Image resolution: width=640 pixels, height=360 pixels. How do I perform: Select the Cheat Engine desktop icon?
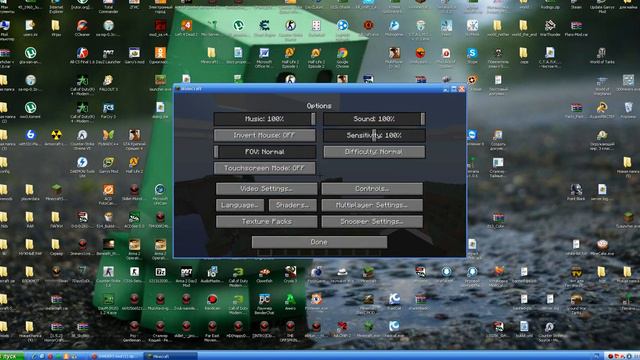tap(264, 29)
